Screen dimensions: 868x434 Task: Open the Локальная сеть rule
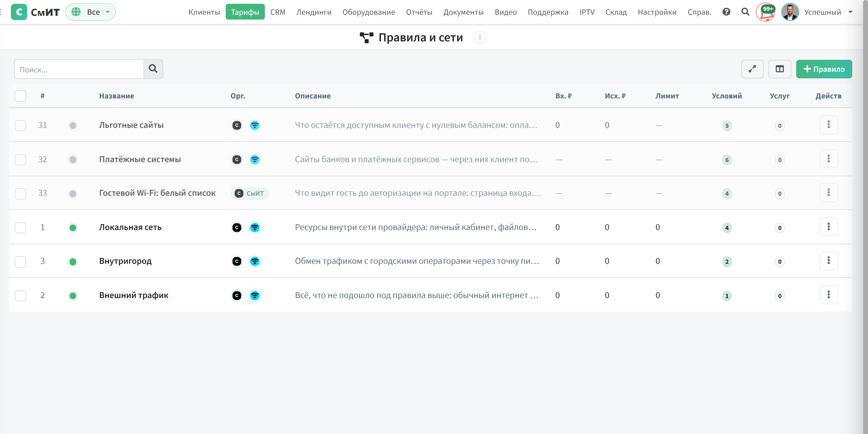(x=130, y=227)
